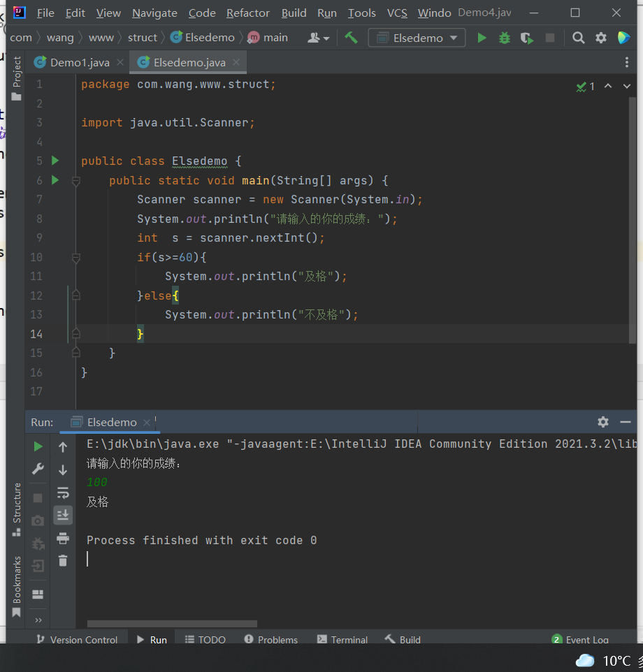The height and width of the screenshot is (672, 643).
Task: Open the File menu
Action: click(45, 13)
